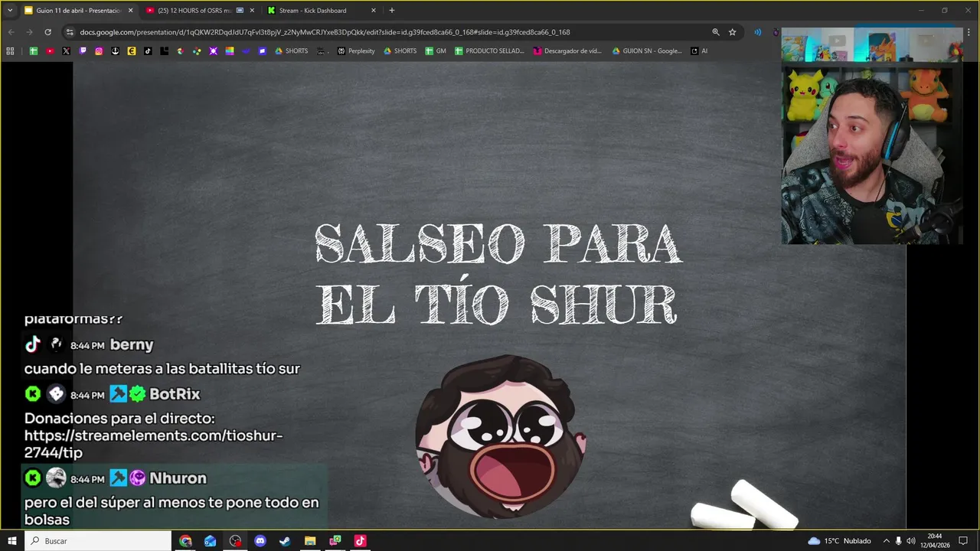Click the cartoon bearded face image on slide
The width and height of the screenshot is (980, 551).
click(x=501, y=436)
